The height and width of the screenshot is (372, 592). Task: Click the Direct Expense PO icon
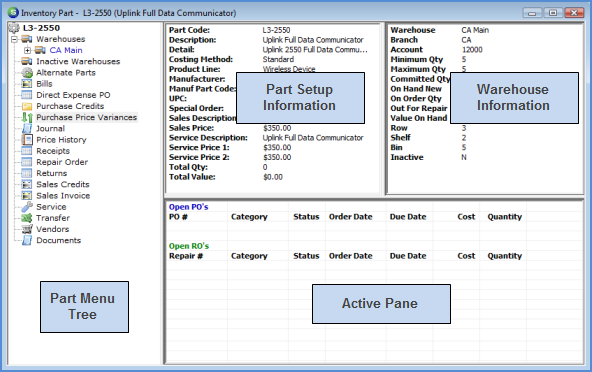pyautogui.click(x=26, y=95)
